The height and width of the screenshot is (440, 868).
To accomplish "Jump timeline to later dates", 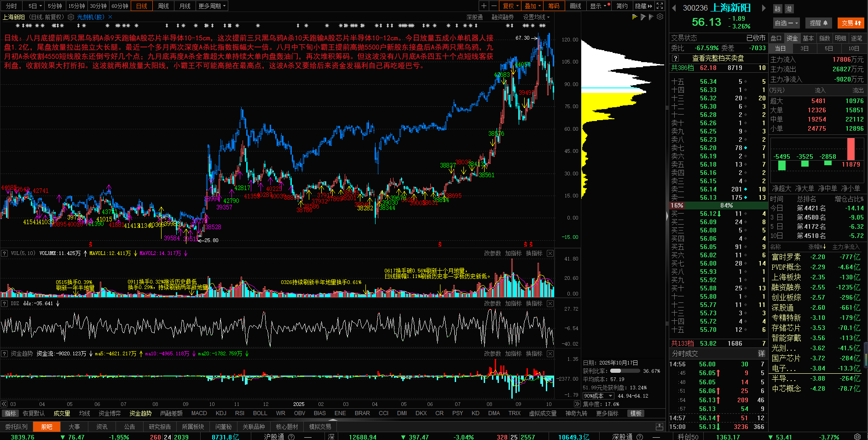I will pyautogui.click(x=577, y=404).
